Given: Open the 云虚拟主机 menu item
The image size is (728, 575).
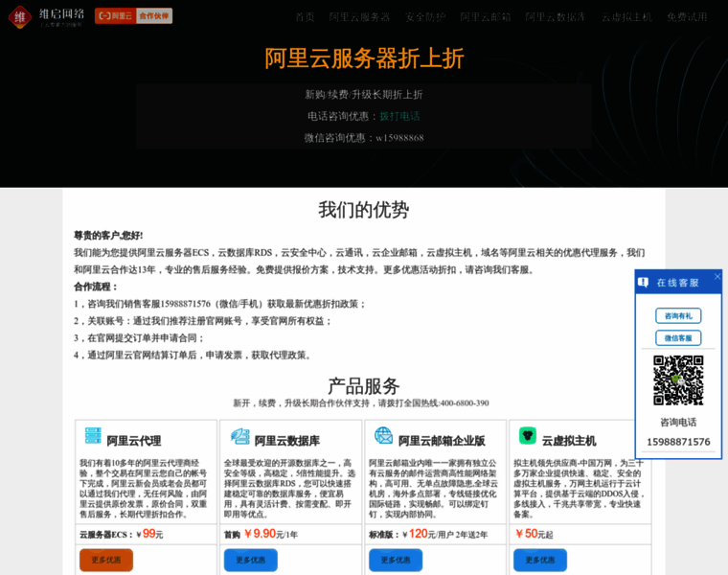Looking at the screenshot, I should pyautogui.click(x=626, y=17).
